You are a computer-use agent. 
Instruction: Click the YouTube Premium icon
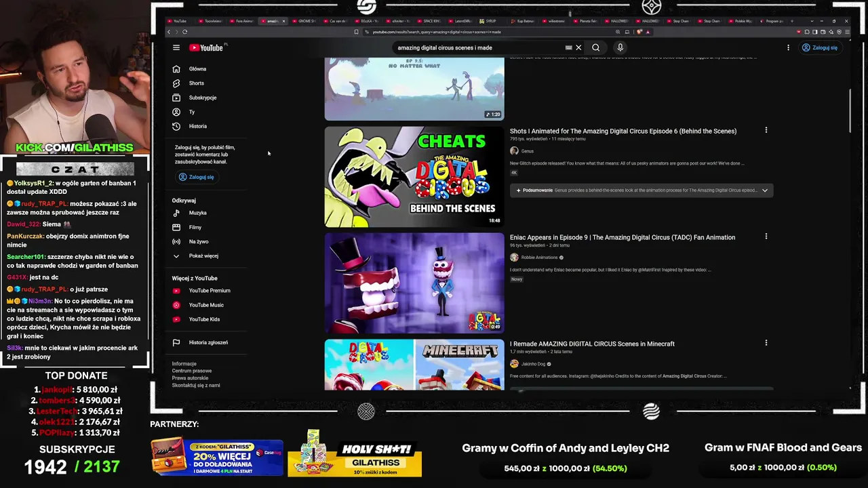pos(176,291)
